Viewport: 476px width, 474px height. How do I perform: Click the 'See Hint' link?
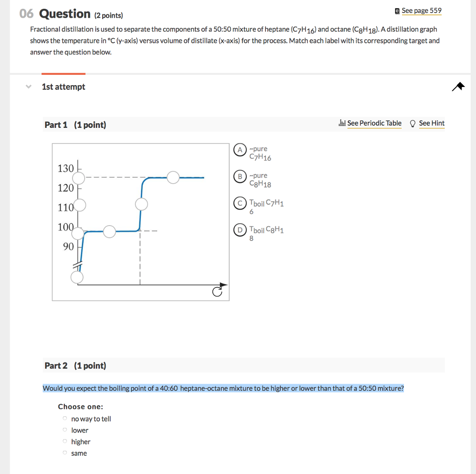point(432,123)
